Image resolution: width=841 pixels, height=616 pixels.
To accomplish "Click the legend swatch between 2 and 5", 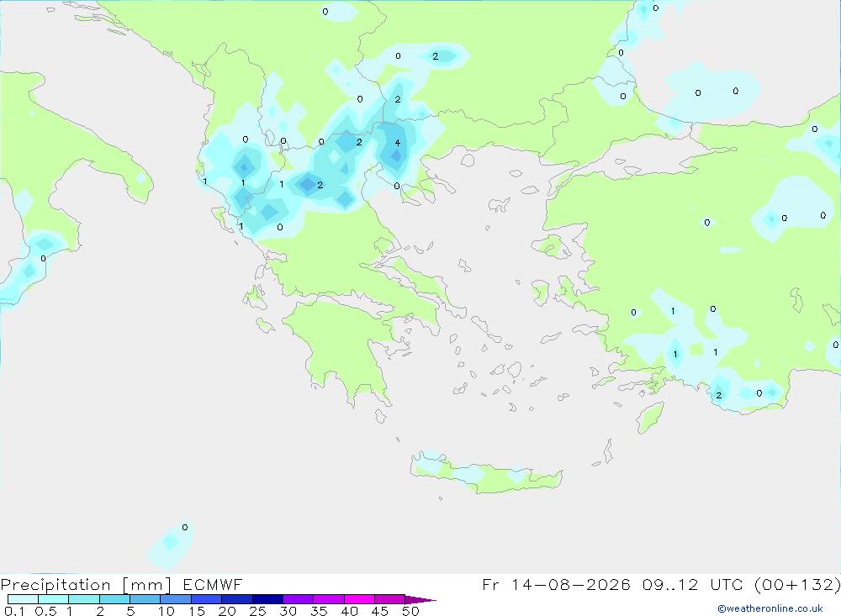I will [x=114, y=599].
